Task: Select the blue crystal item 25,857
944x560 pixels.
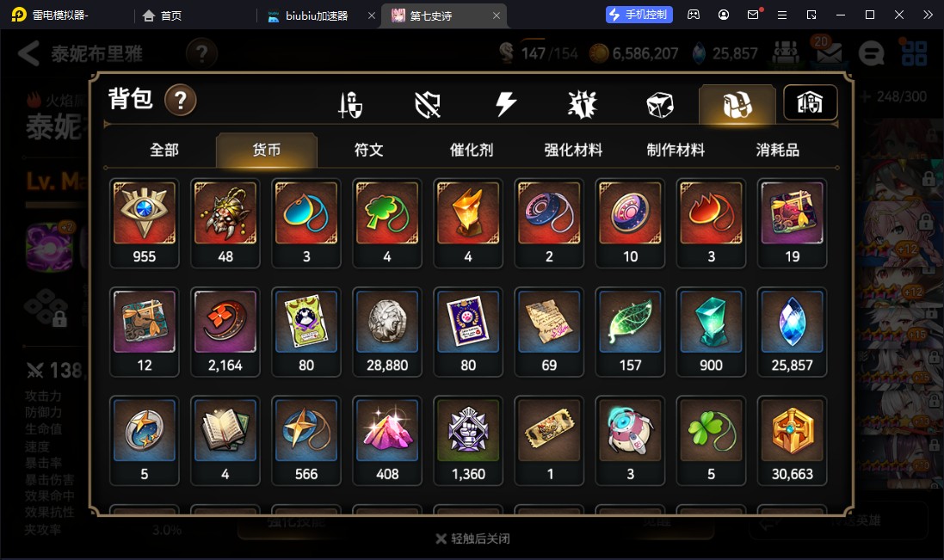Action: [x=792, y=332]
